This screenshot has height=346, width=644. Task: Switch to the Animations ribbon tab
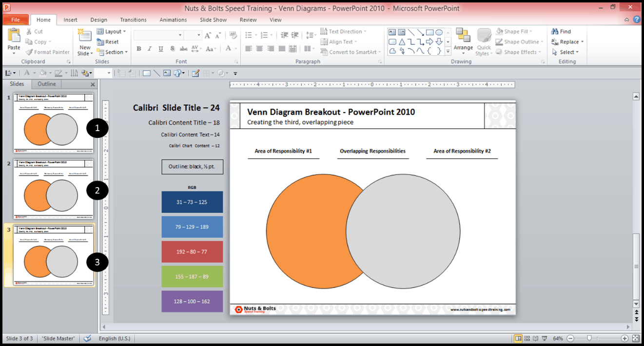[173, 20]
